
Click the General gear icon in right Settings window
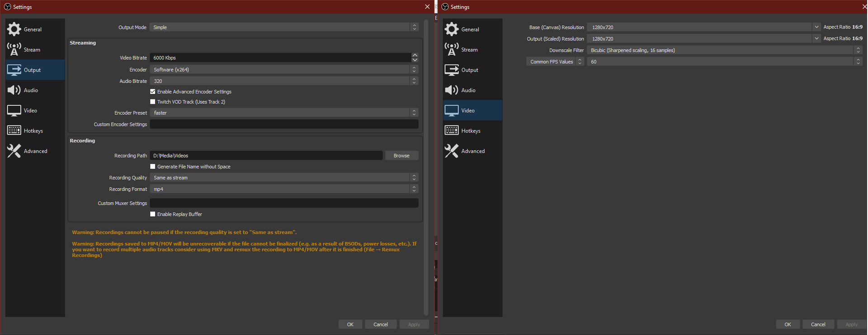pyautogui.click(x=452, y=29)
